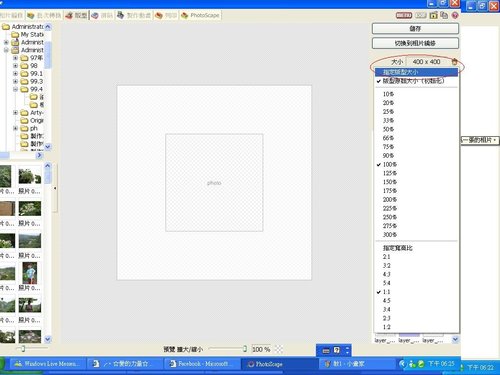
Task: Click the red menu icon in top-right toolbar
Action: (x=404, y=15)
